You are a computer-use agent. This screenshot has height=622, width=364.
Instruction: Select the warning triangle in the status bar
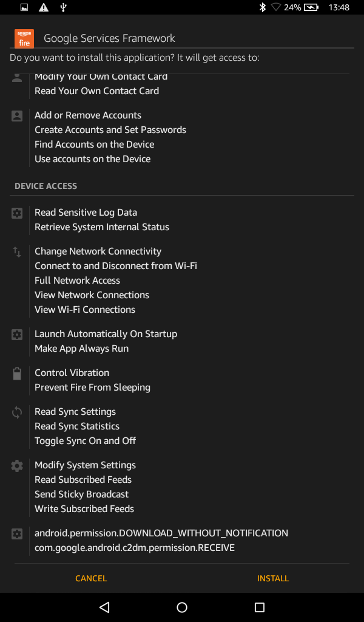tap(42, 7)
